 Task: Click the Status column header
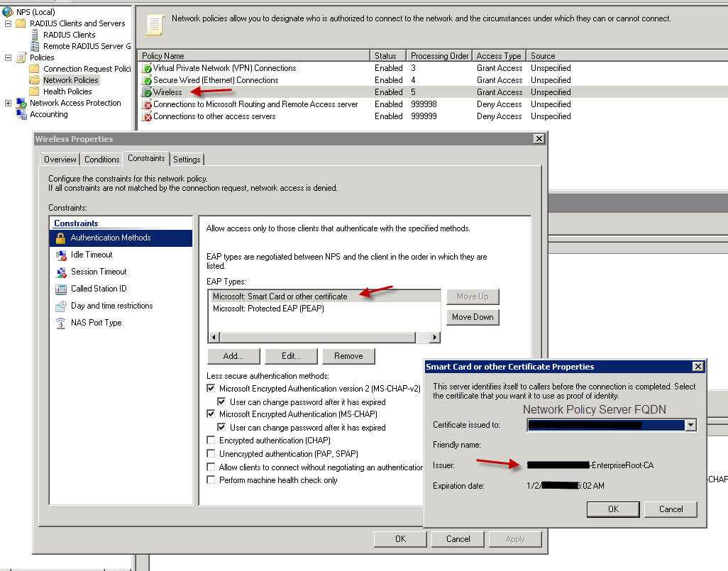[x=388, y=56]
